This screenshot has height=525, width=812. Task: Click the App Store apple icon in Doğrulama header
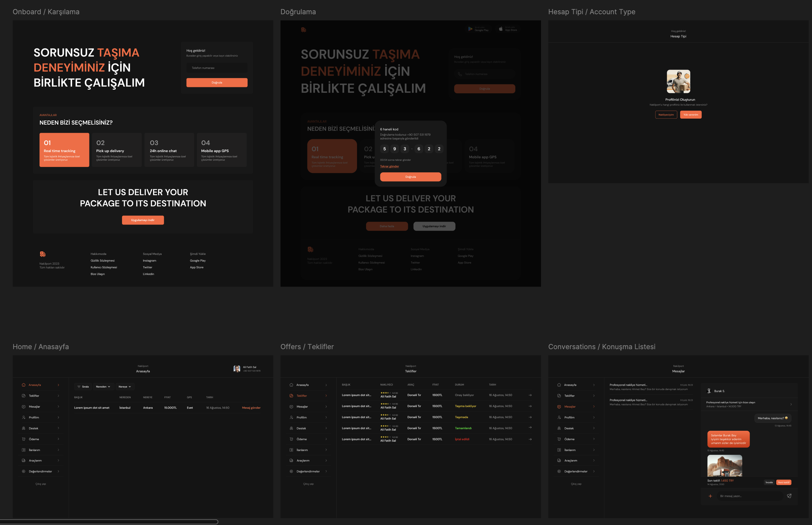point(501,29)
